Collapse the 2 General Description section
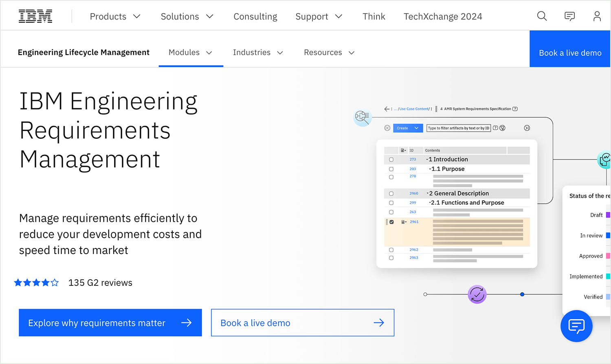This screenshot has height=364, width=611. click(x=428, y=193)
